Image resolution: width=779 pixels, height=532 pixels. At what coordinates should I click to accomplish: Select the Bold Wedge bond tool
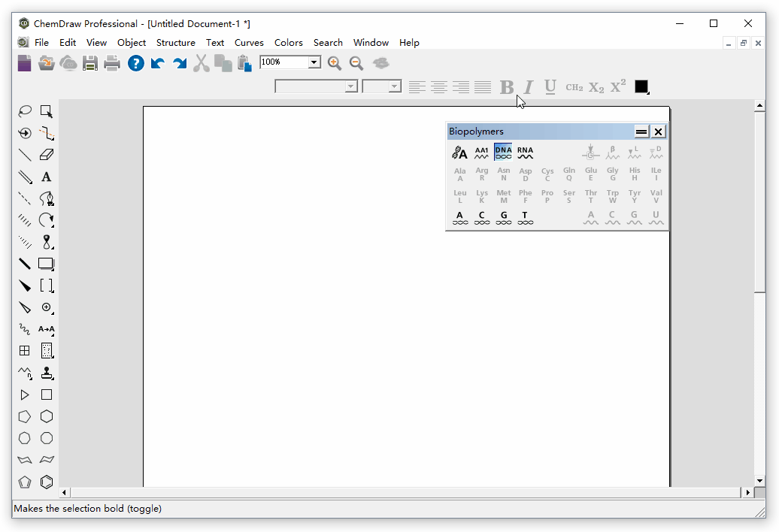(24, 286)
